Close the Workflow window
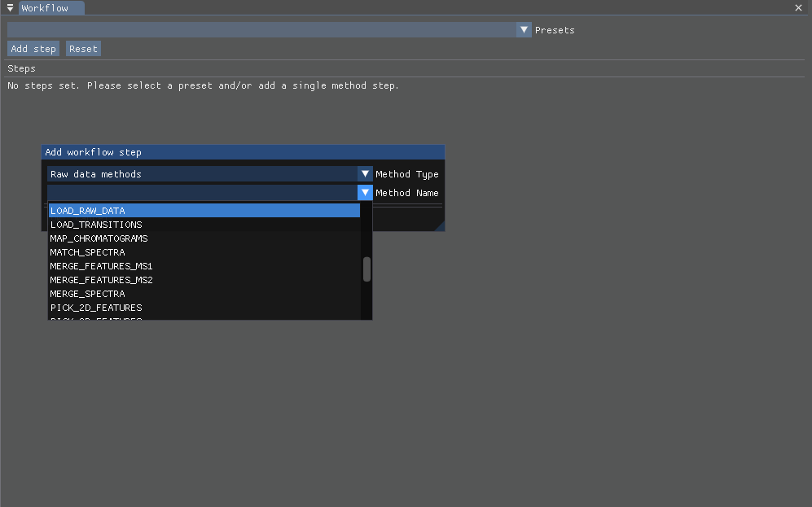 [798, 8]
